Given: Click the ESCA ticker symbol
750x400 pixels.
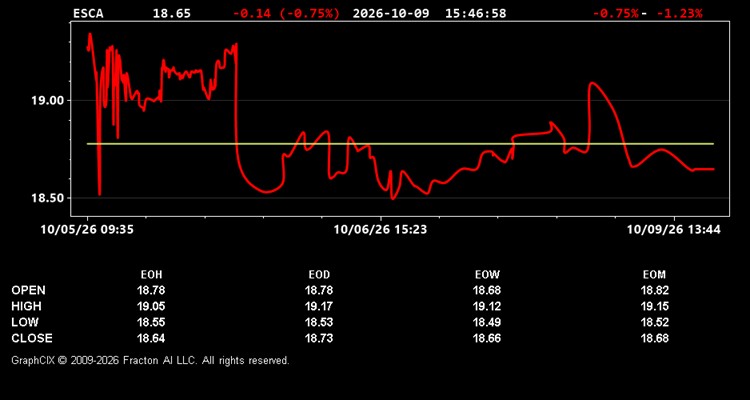Looking at the screenshot, I should click(87, 13).
